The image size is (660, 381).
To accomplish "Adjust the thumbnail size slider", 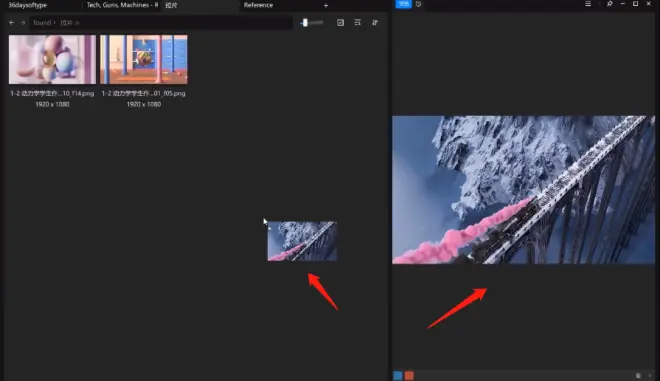I will 311,23.
